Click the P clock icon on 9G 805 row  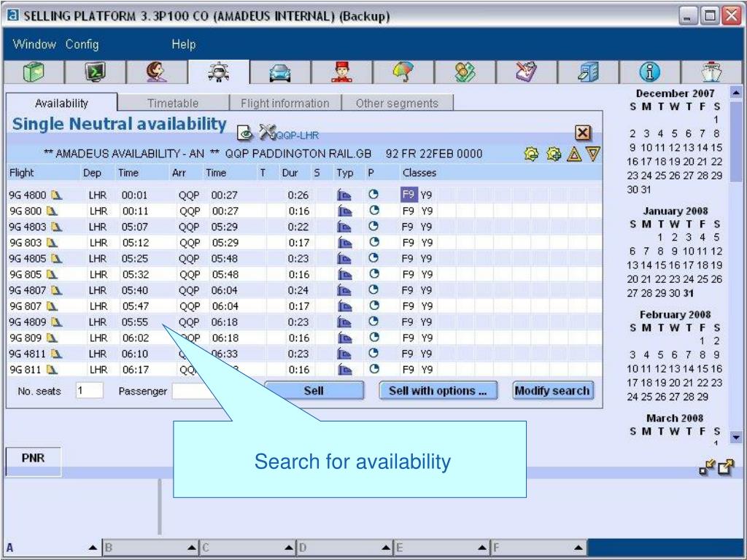[x=374, y=273]
